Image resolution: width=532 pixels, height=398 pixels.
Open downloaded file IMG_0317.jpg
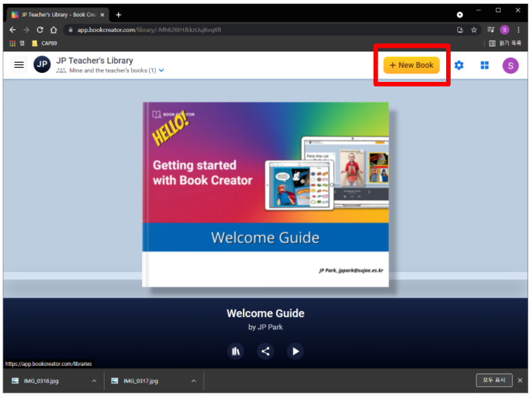point(141,381)
